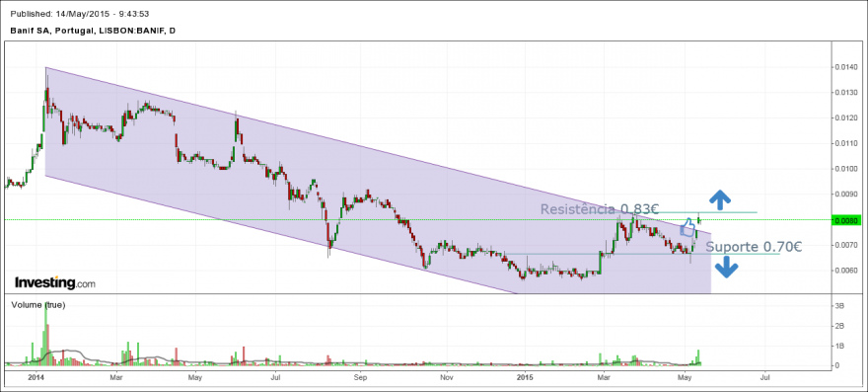Click the 0.0060 price axis label

[846, 271]
